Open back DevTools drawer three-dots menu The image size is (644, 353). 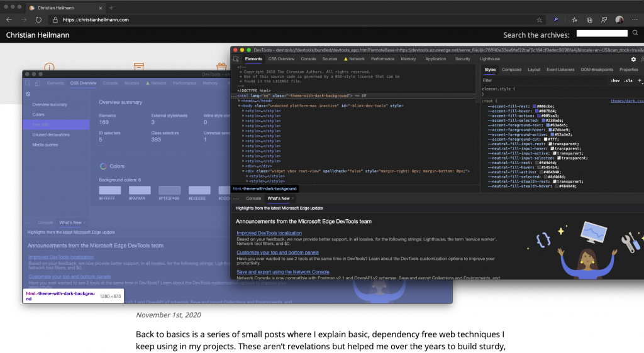[28, 222]
